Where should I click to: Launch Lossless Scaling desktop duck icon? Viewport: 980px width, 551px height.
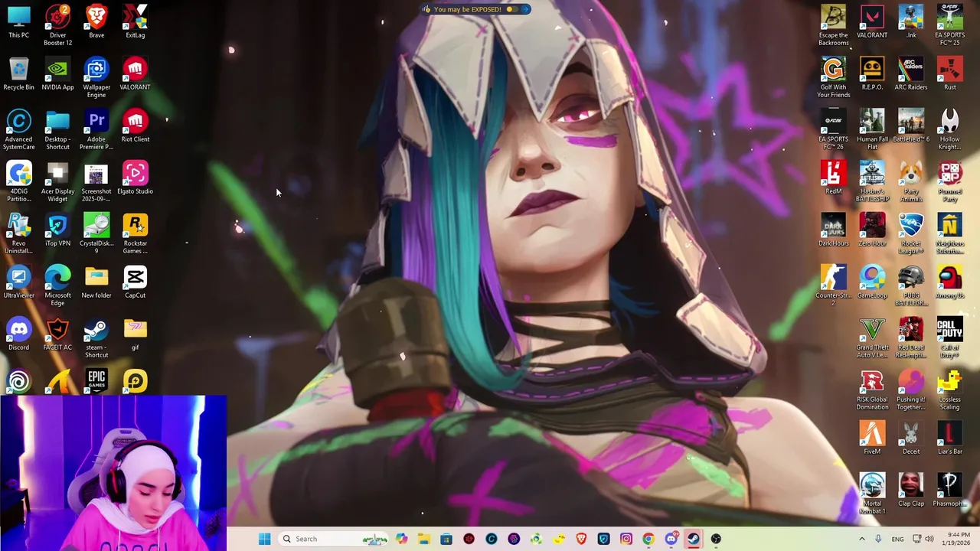coord(949,390)
